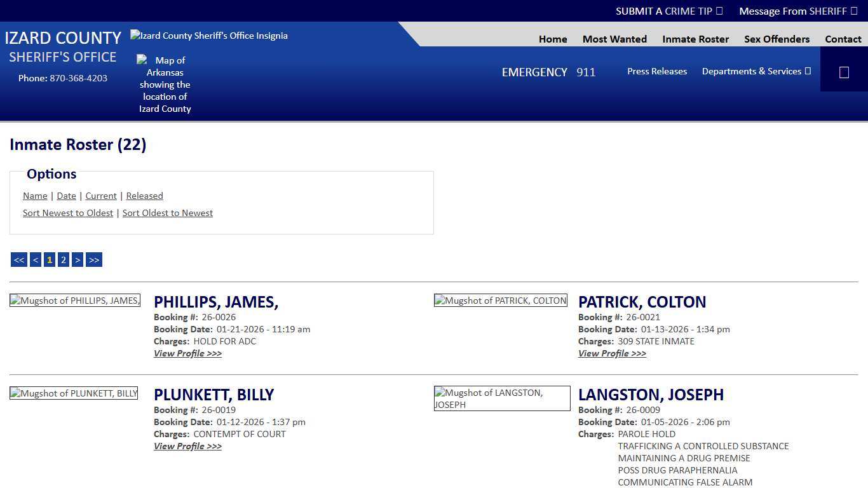868x488 pixels.
Task: Click the Izard County Sheriff's Office insignia
Action: 208,36
